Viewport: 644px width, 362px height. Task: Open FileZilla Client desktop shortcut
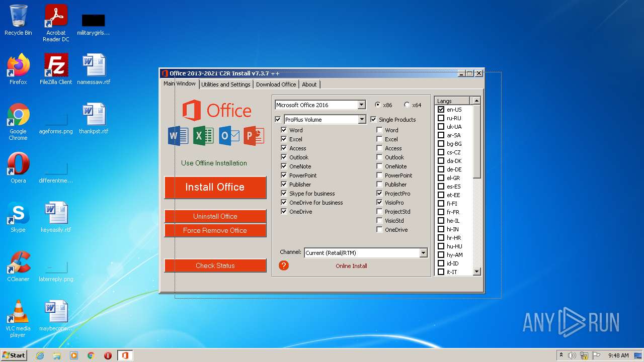(x=56, y=69)
